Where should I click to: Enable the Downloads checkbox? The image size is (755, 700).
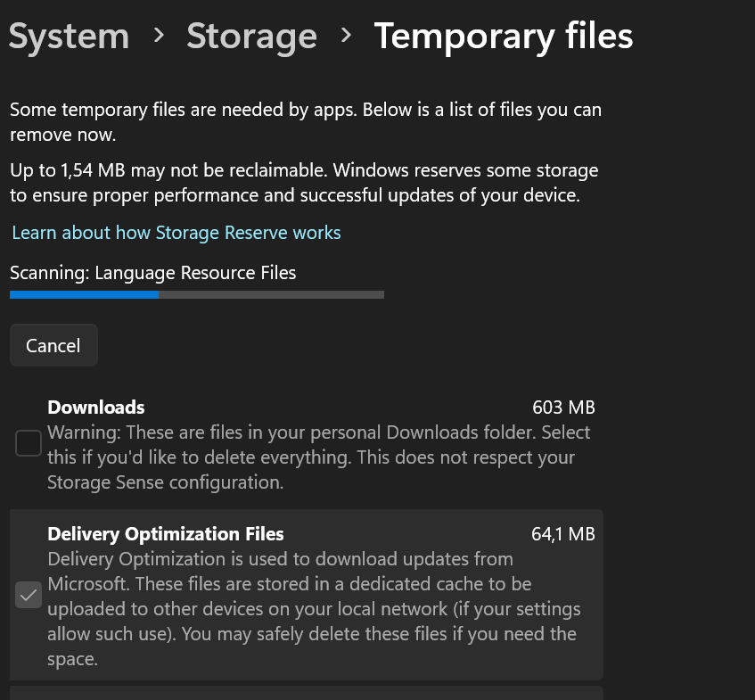(x=29, y=443)
